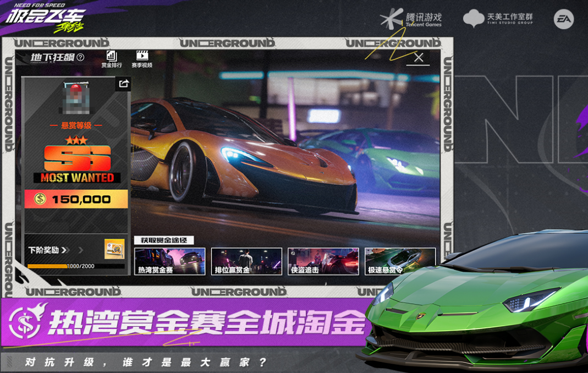Click the flaming dollar icon in the purple banner
The image size is (588, 373).
[x=28, y=322]
